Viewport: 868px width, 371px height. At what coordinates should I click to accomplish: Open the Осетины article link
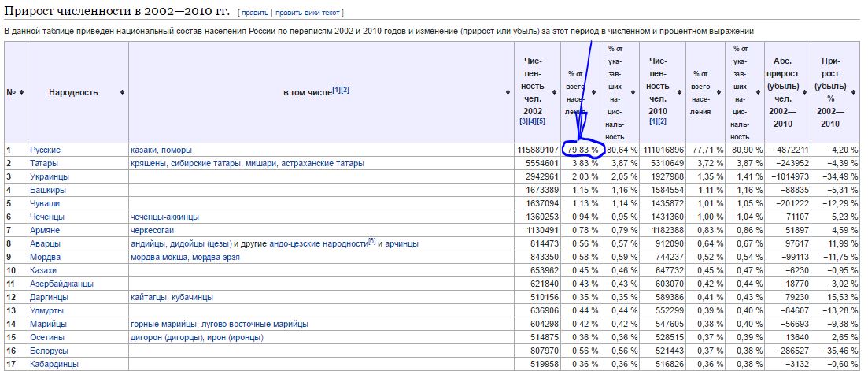coord(47,337)
